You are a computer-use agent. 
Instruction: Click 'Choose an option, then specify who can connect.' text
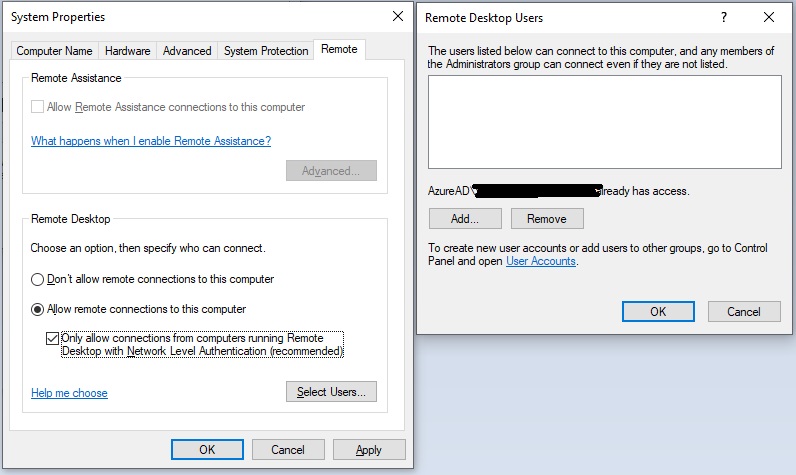click(148, 248)
